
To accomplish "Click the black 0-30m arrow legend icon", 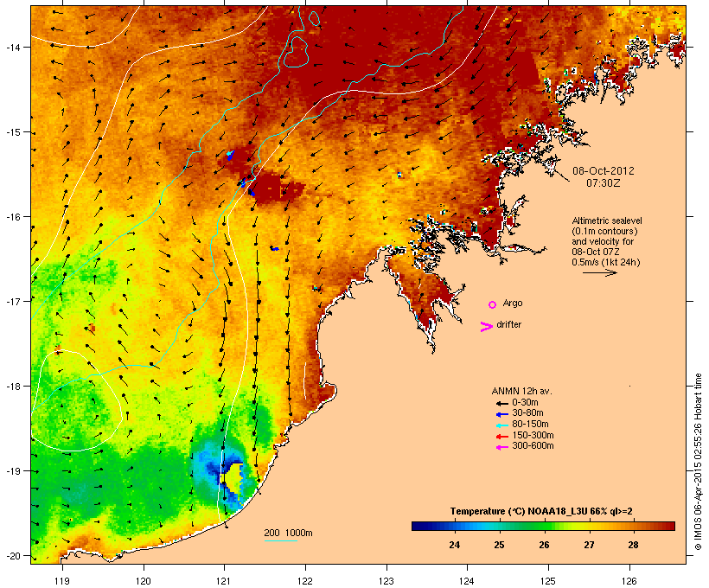I will click(501, 403).
